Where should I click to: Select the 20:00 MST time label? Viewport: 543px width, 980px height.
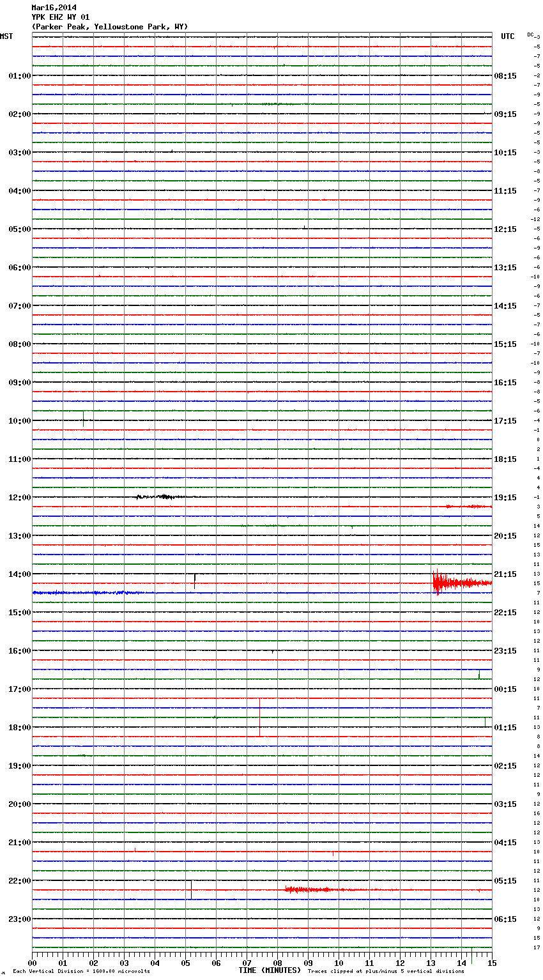[x=19, y=804]
